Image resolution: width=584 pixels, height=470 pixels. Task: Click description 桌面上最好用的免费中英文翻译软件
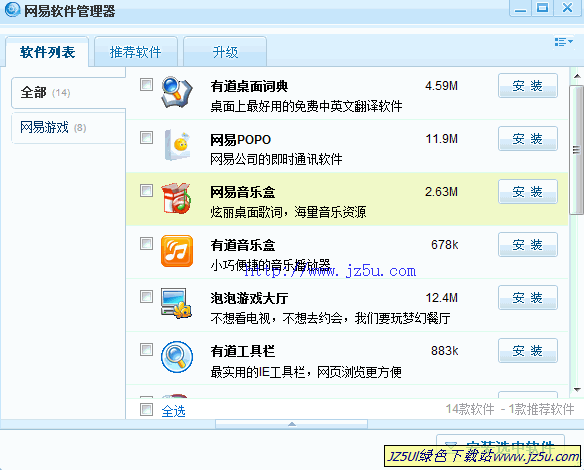click(x=306, y=107)
